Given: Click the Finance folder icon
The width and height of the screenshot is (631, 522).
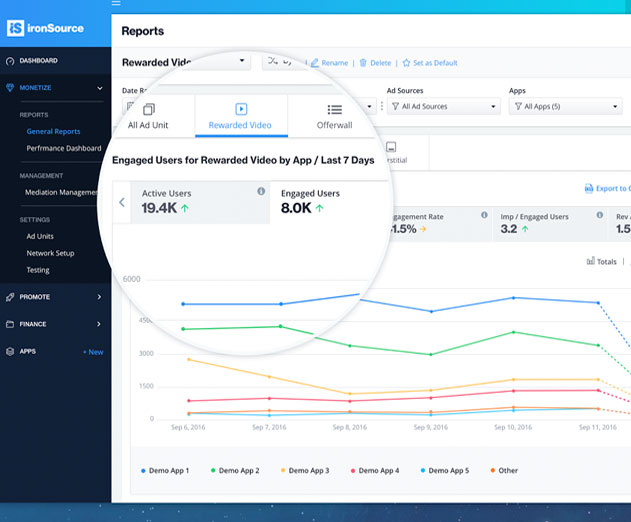Looking at the screenshot, I should (x=10, y=324).
